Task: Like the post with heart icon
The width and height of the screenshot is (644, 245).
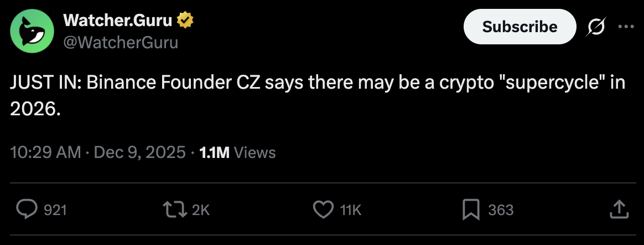Action: click(x=323, y=210)
